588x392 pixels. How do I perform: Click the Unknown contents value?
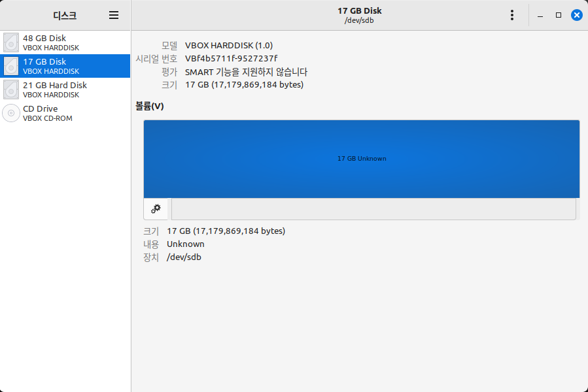[x=186, y=244]
